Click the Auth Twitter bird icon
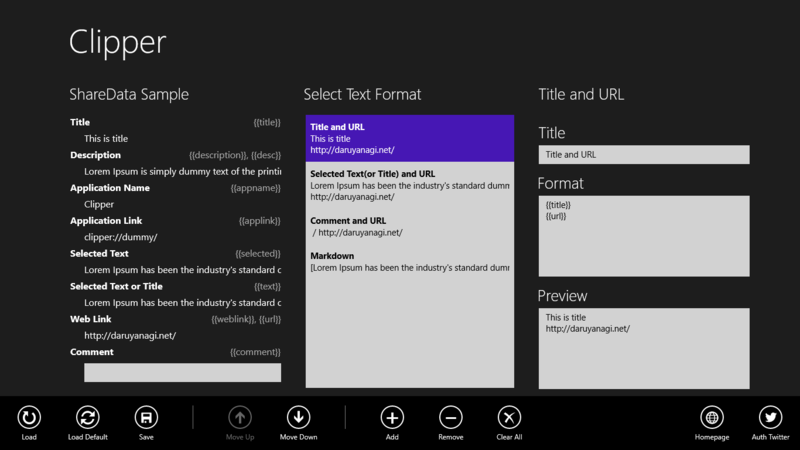 (770, 417)
